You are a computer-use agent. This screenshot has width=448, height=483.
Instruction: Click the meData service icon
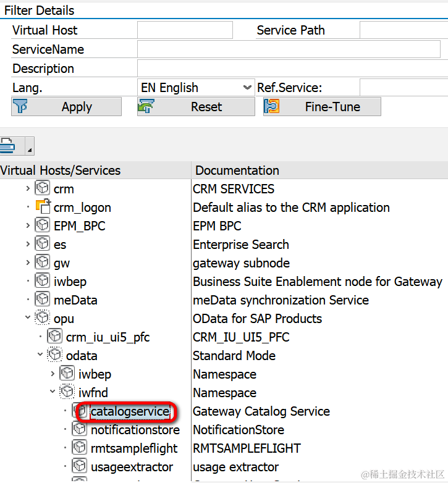pos(42,299)
